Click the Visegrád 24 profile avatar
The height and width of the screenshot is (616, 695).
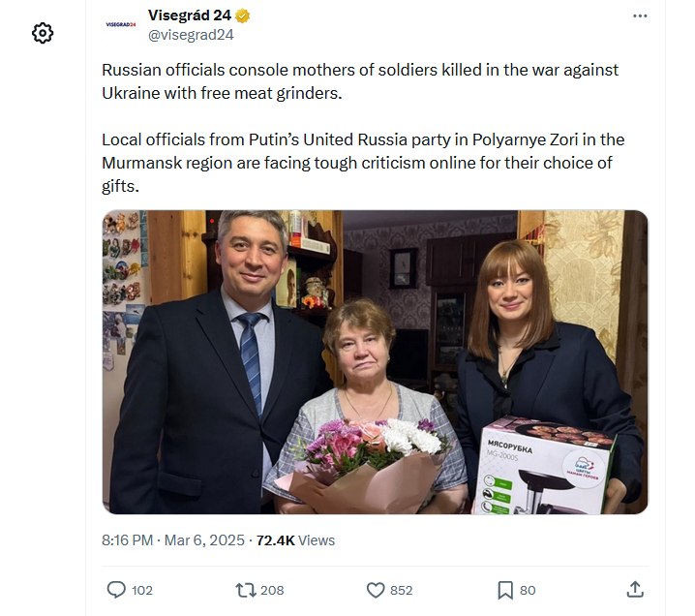(121, 24)
